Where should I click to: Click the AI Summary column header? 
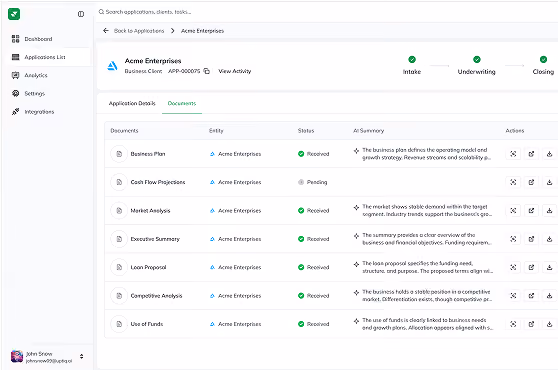368,131
